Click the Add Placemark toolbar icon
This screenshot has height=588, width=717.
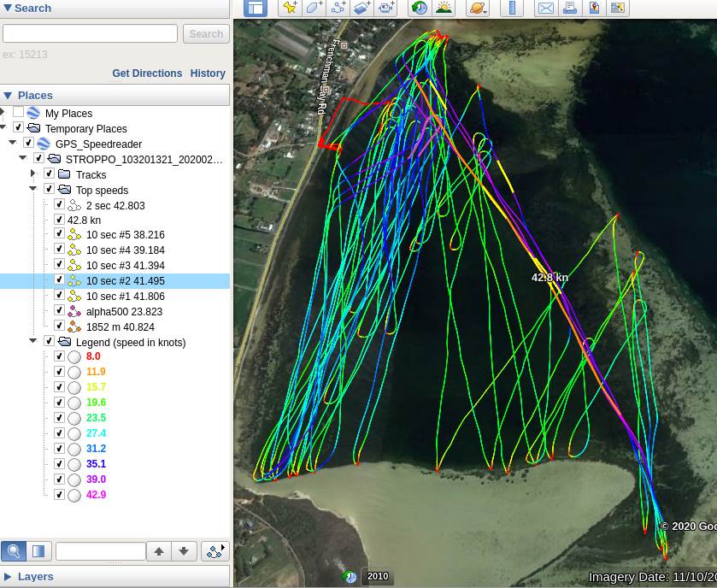tap(290, 9)
